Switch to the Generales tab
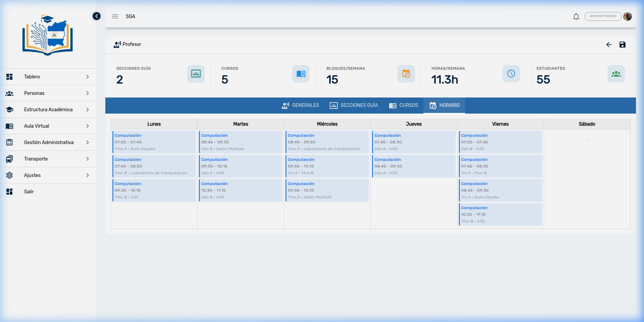The image size is (644, 322). click(x=300, y=106)
